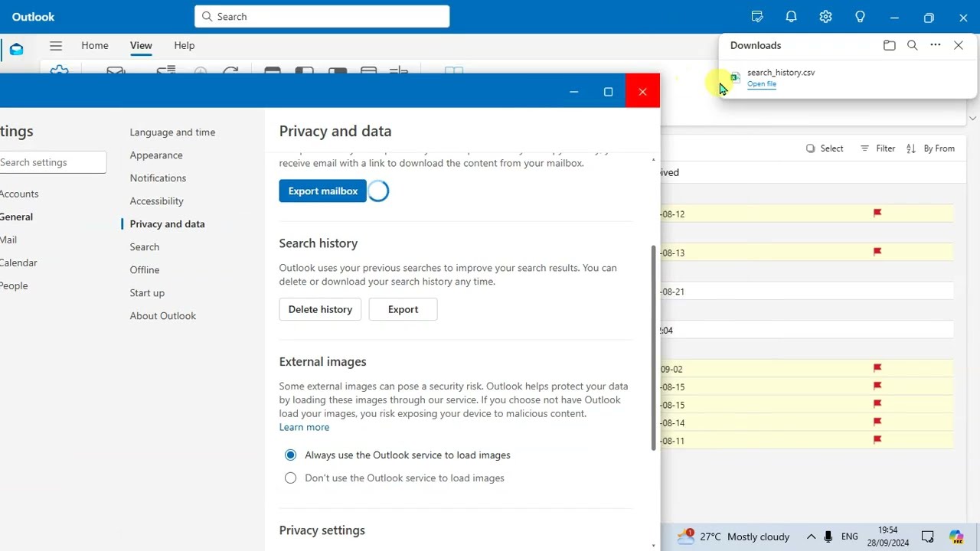The width and height of the screenshot is (980, 551).
Task: Open the Filter option in message list
Action: point(877,148)
